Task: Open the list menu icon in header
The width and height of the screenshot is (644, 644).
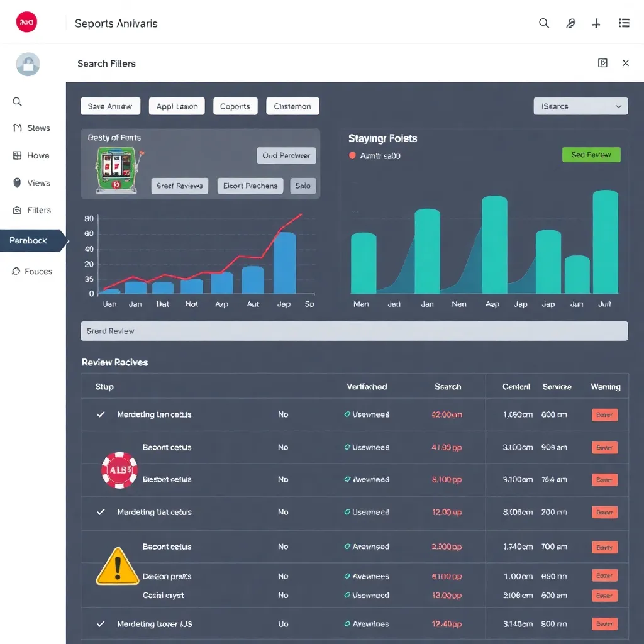Action: point(624,23)
